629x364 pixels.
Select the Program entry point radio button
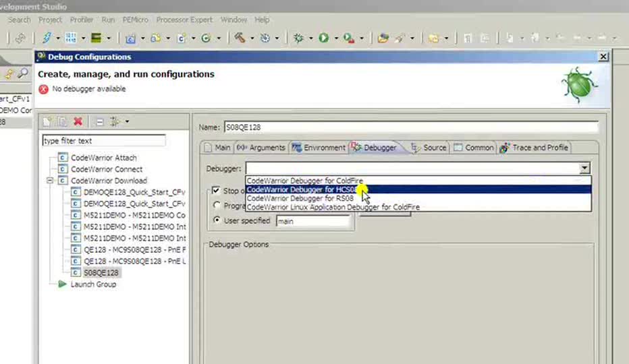pyautogui.click(x=217, y=206)
